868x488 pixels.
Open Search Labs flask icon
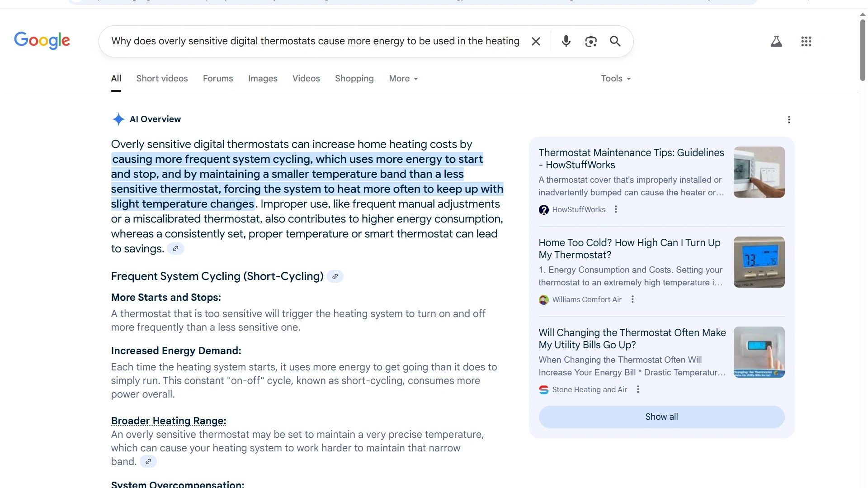776,41
